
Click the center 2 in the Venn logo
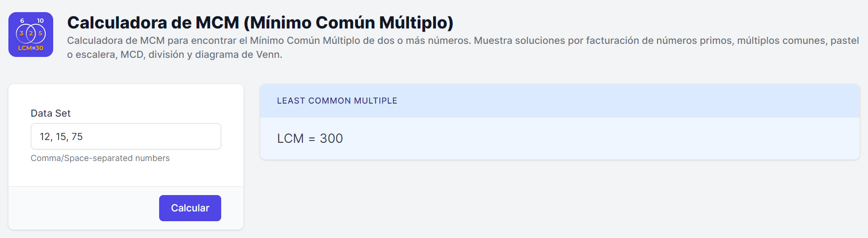point(31,33)
